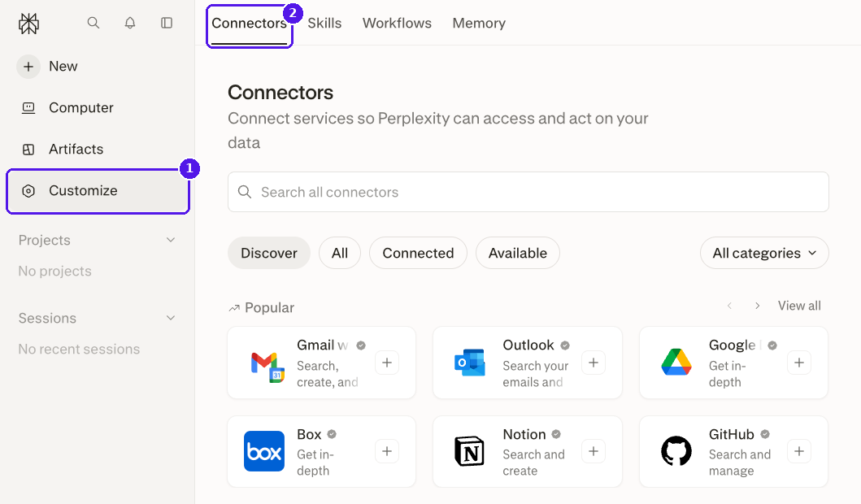Add the Outlook connector with plus button
Image resolution: width=861 pixels, height=504 pixels.
pos(594,363)
